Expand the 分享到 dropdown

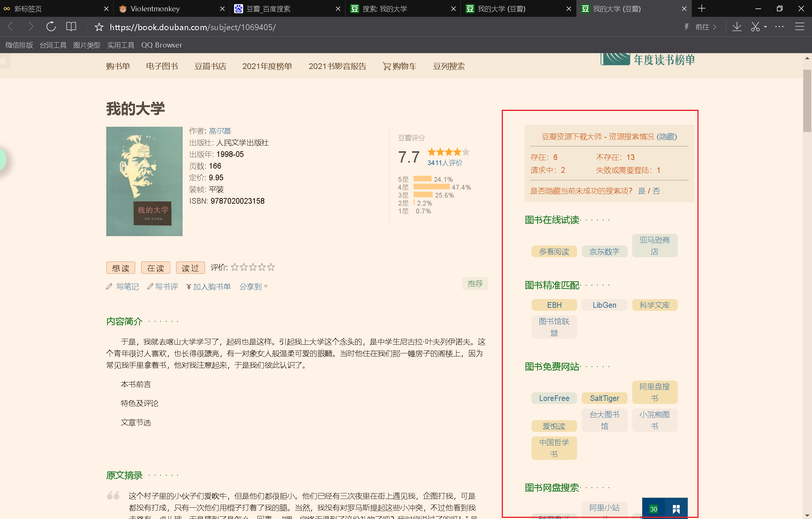(x=253, y=287)
